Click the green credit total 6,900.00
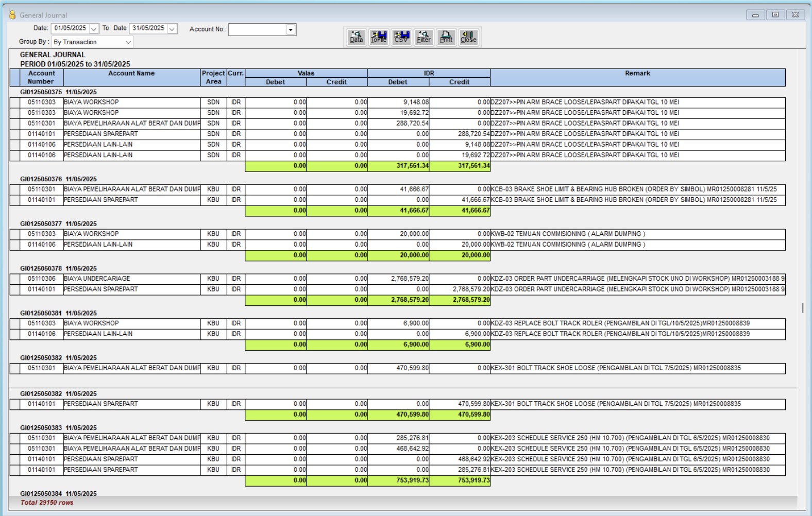The height and width of the screenshot is (516, 812). (x=460, y=345)
